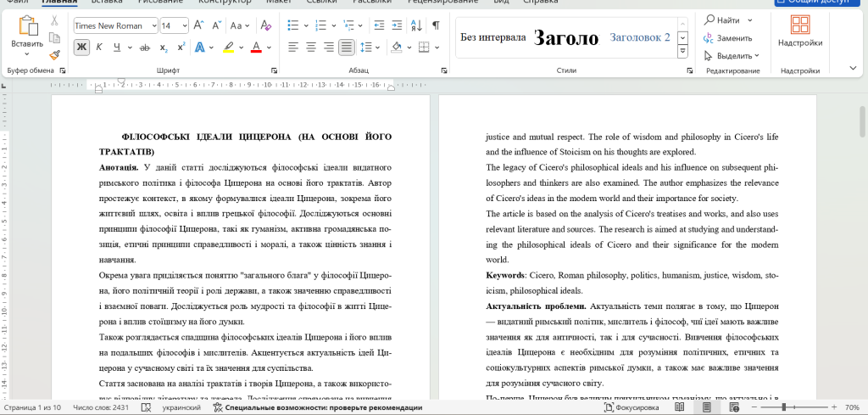
Task: Click the Copy icon in the clipboard group
Action: click(54, 37)
